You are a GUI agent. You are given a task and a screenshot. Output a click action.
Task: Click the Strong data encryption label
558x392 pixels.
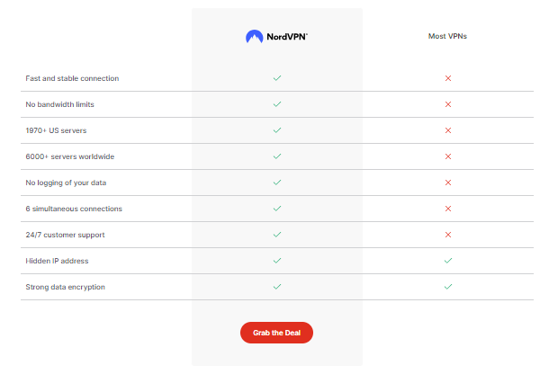pyautogui.click(x=67, y=287)
